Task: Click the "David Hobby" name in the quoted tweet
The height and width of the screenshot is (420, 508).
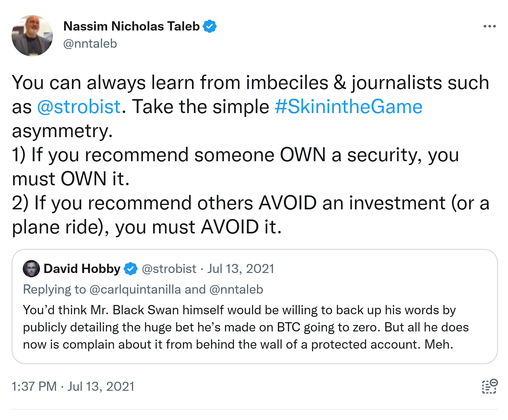Action: (x=82, y=268)
